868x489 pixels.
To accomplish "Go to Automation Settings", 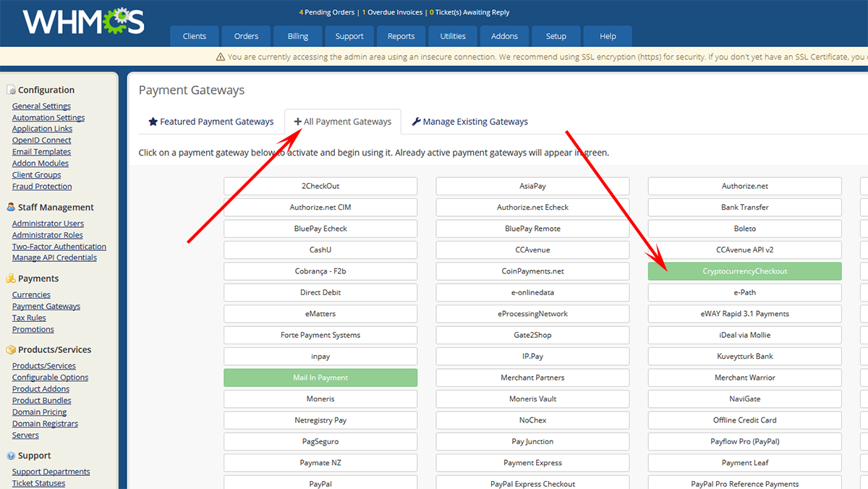I will pos(48,118).
